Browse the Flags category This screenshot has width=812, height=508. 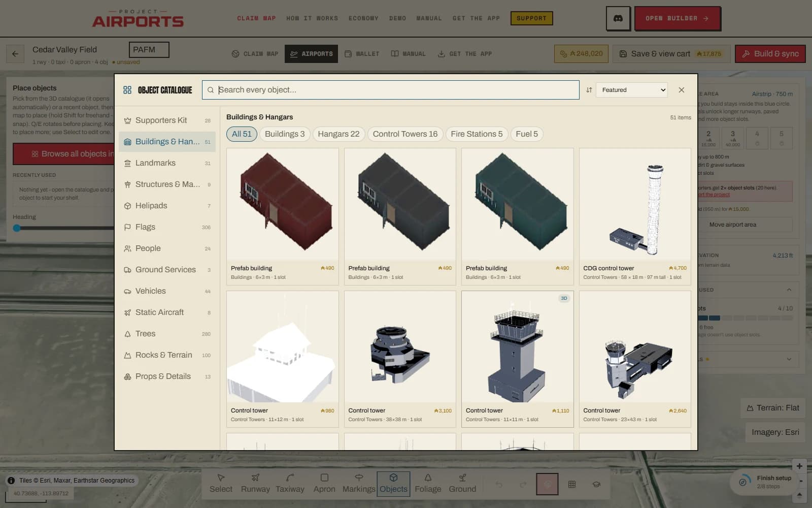pos(167,227)
